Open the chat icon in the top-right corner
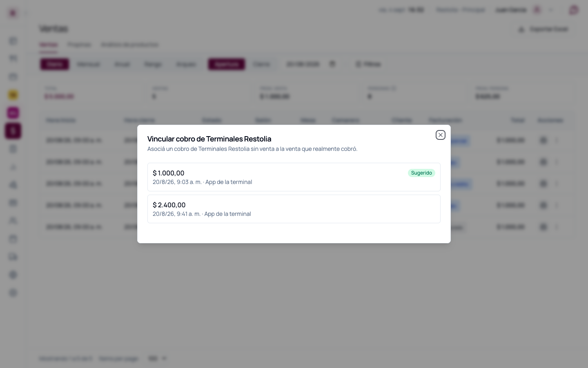This screenshot has height=368, width=588. pyautogui.click(x=574, y=10)
